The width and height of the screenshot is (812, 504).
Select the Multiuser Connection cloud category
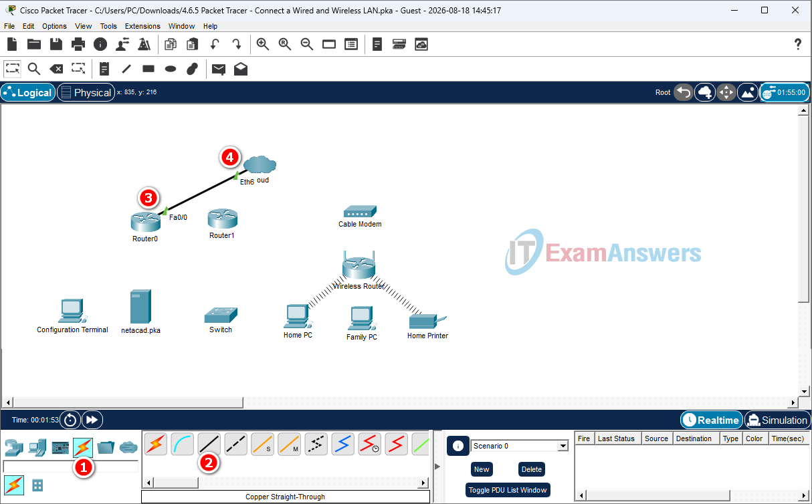[128, 447]
